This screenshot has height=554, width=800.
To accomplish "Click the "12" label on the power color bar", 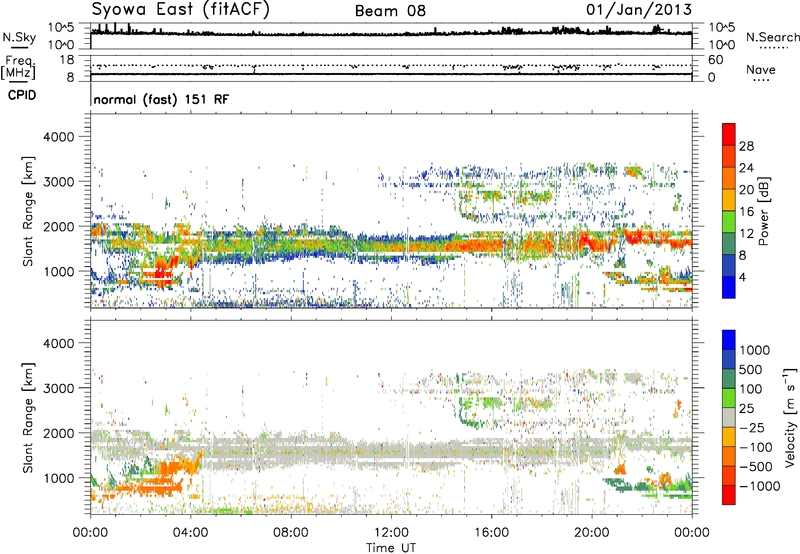I will click(x=746, y=234).
